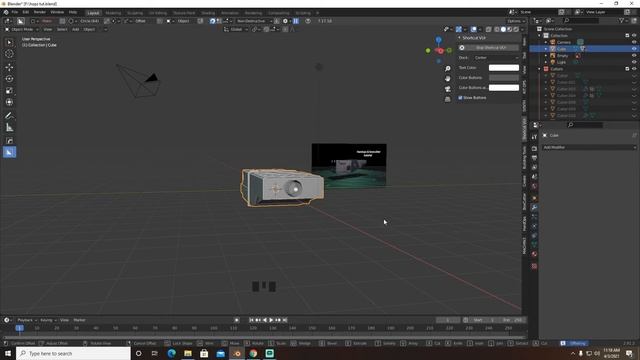Change the Text Color swatch
Image resolution: width=640 pixels, height=360 pixels.
point(504,68)
